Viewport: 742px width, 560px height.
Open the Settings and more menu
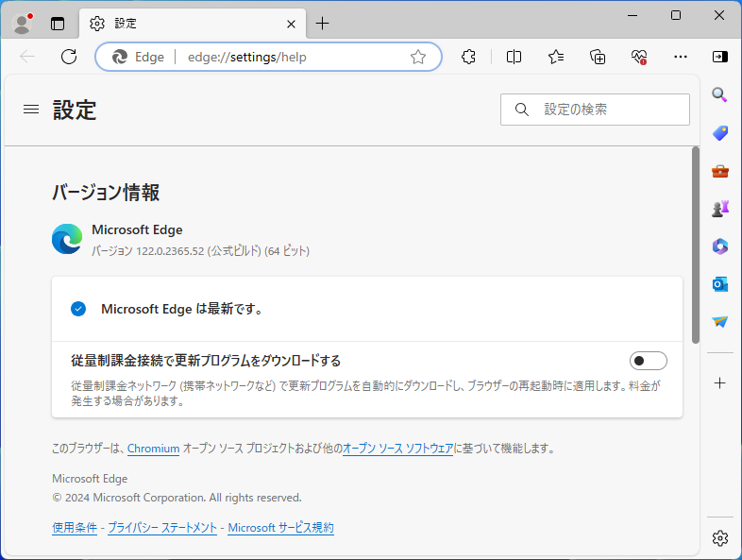(x=681, y=57)
